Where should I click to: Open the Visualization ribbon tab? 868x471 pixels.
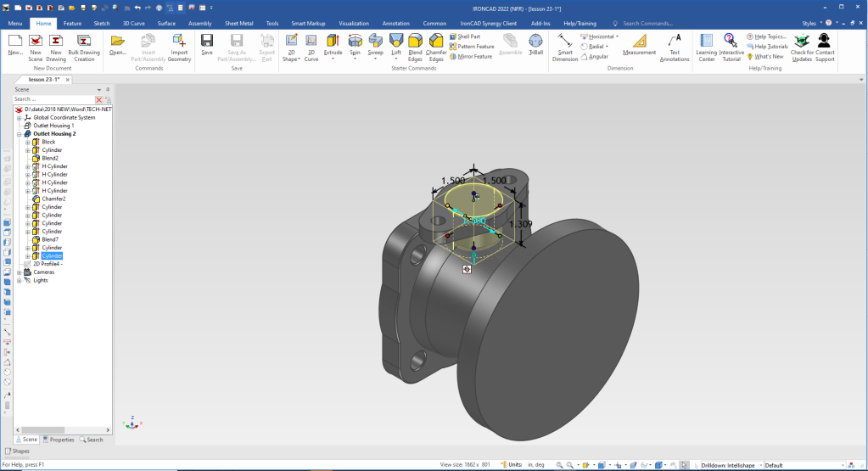tap(354, 24)
